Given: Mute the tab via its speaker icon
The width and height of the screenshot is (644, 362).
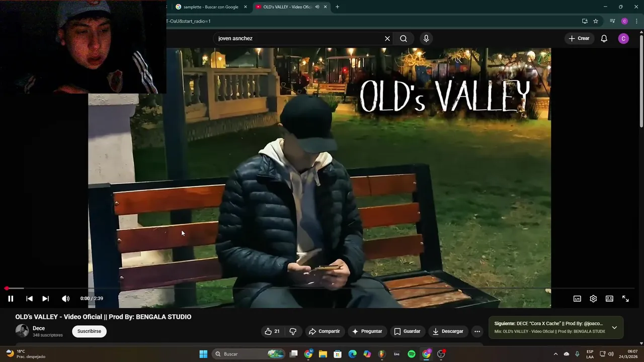Looking at the screenshot, I should (x=317, y=7).
